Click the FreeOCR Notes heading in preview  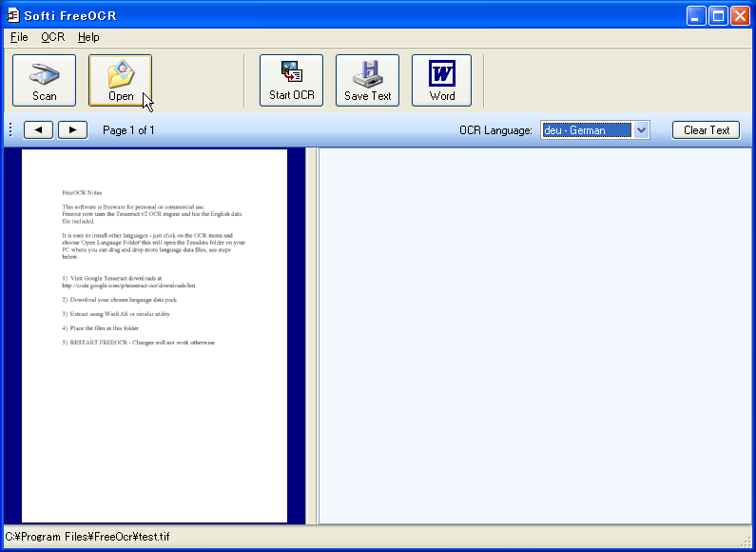82,192
